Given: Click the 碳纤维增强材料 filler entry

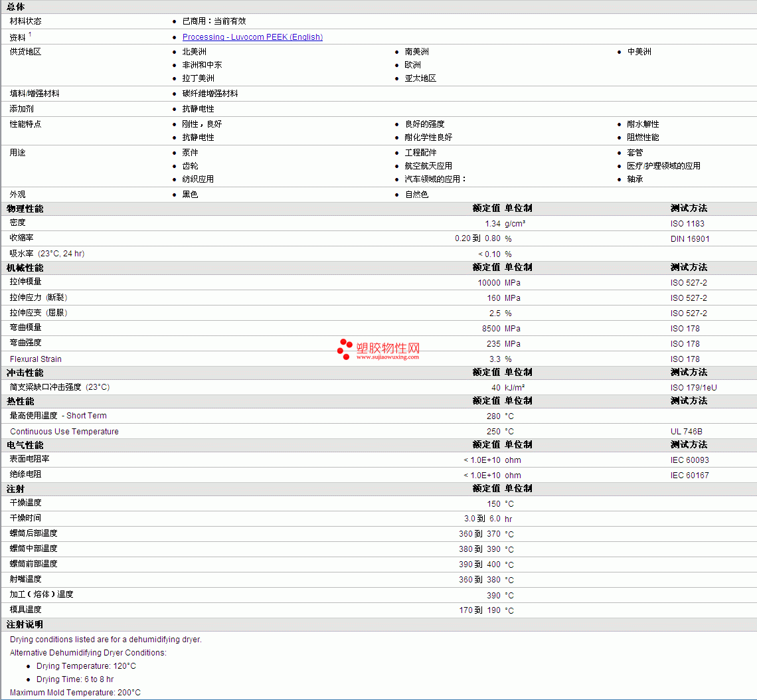Looking at the screenshot, I should point(210,94).
